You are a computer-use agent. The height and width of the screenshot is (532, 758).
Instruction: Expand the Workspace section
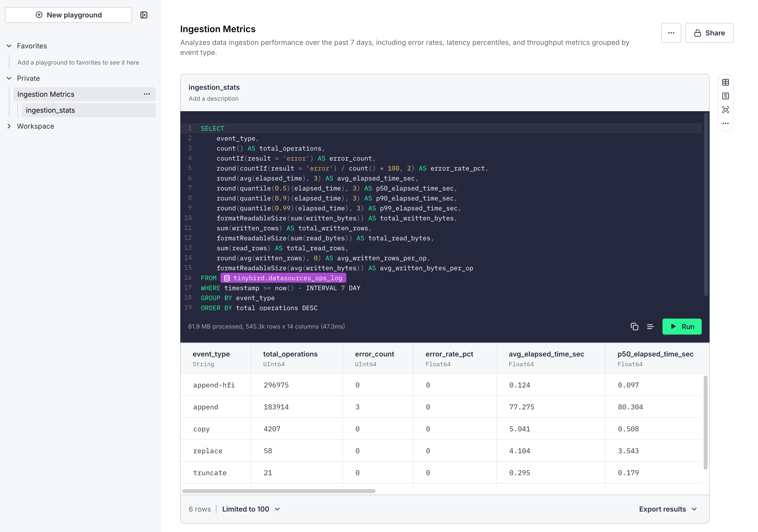9,126
